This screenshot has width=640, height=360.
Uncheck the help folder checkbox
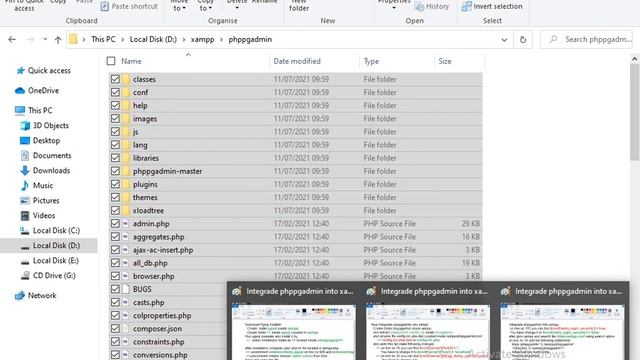click(115, 105)
